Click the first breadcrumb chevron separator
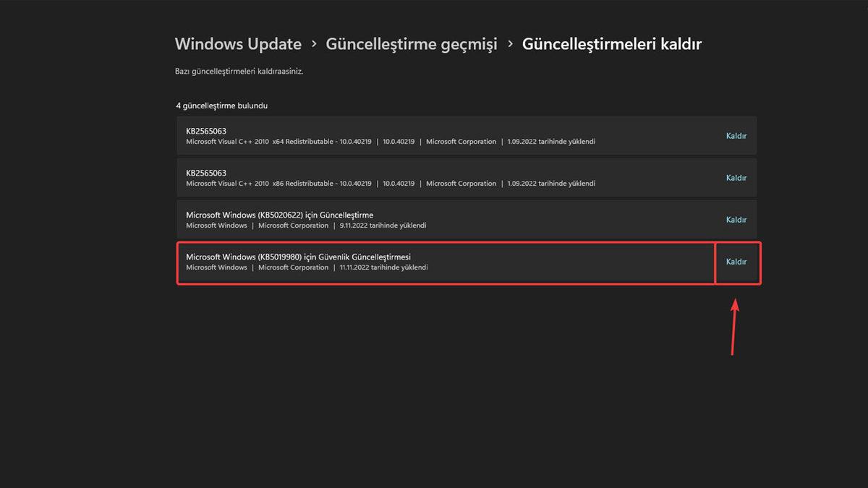The height and width of the screenshot is (488, 868). point(314,44)
